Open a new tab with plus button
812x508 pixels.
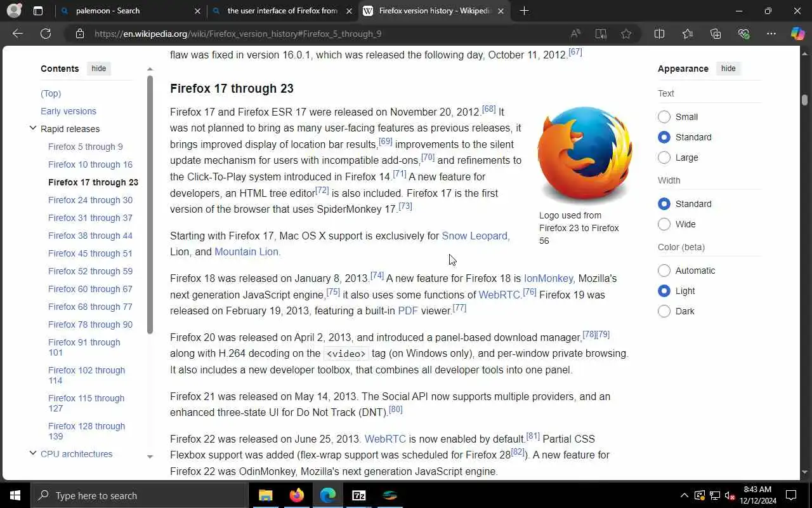(x=524, y=11)
